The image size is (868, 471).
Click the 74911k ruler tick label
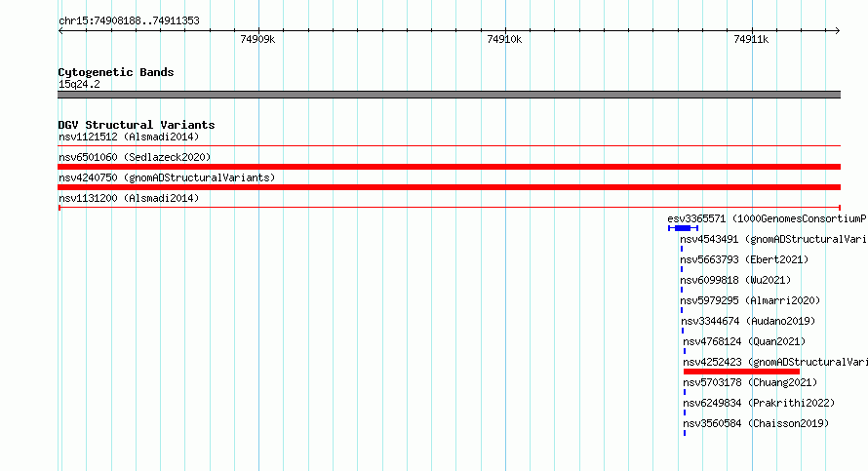tap(751, 39)
